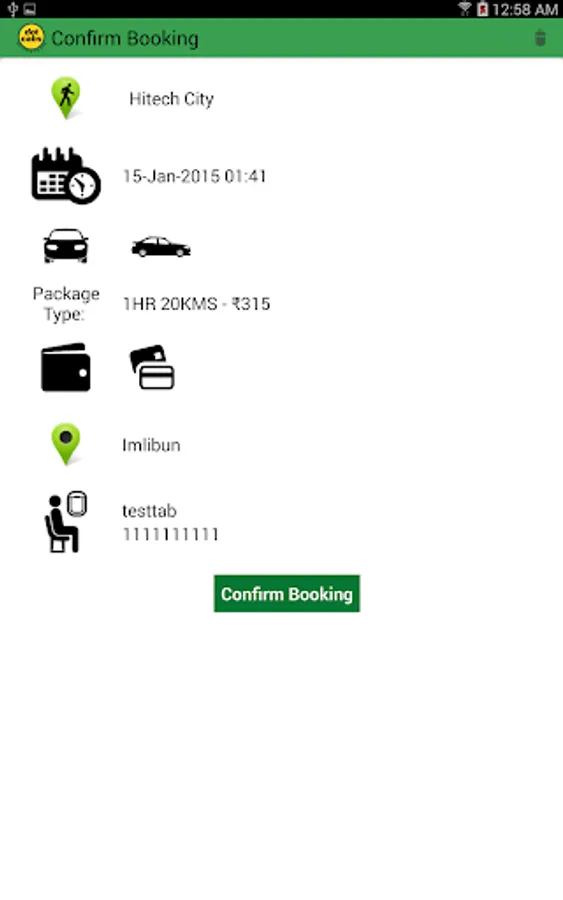Open the battery indicator in status bar
Image resolution: width=563 pixels, height=900 pixels.
point(483,9)
